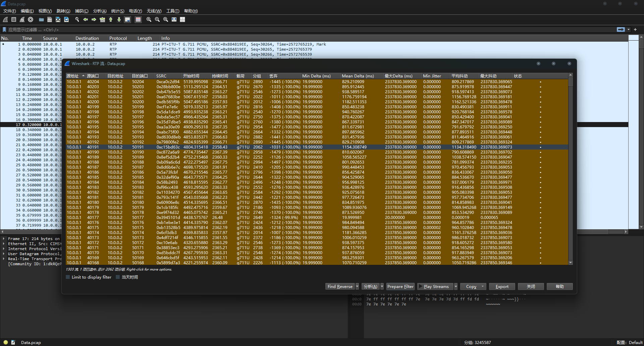The height and width of the screenshot is (346, 644).
Task: Toggle packet list colorize icon
Action: (138, 20)
